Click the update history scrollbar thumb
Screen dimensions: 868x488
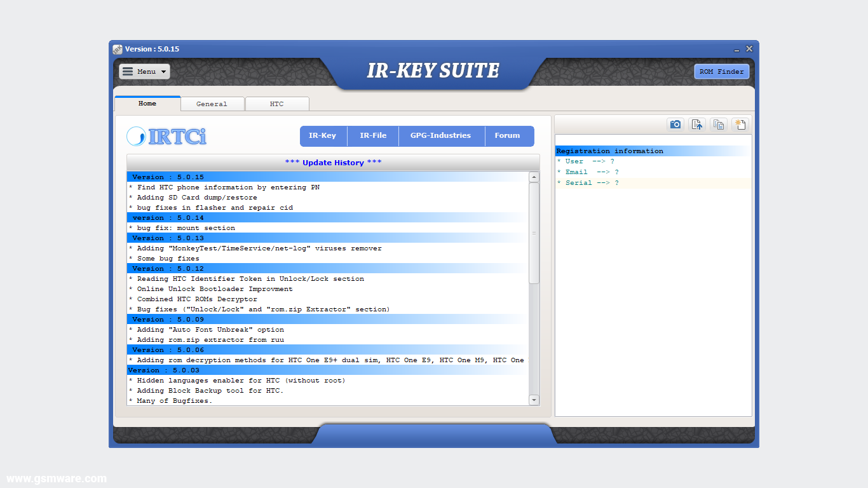(x=534, y=233)
